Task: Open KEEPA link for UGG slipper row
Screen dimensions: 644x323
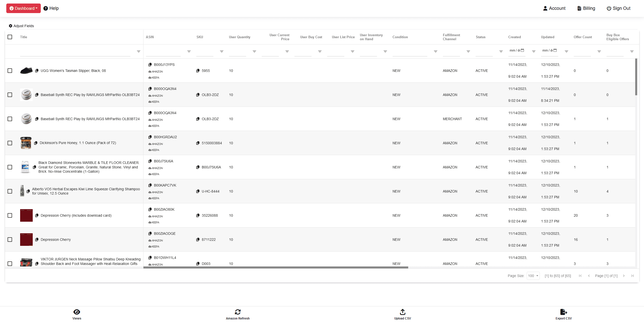Action: click(x=154, y=78)
